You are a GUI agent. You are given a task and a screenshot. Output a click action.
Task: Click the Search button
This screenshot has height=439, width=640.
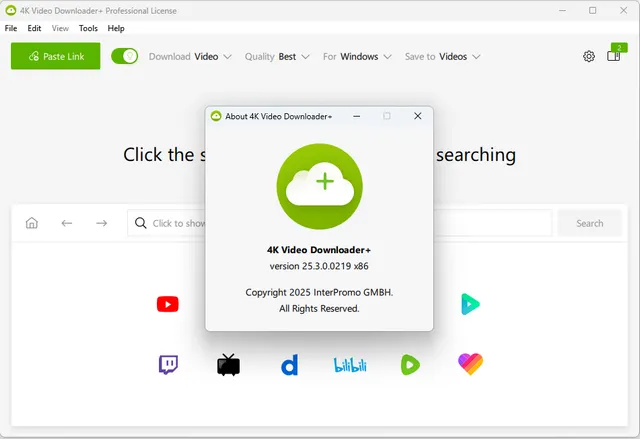pyautogui.click(x=589, y=223)
